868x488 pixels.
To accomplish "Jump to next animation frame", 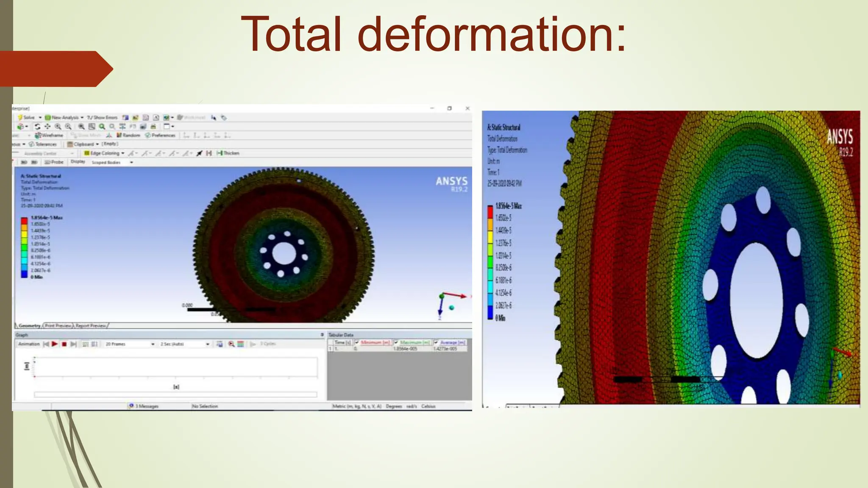I will [73, 344].
